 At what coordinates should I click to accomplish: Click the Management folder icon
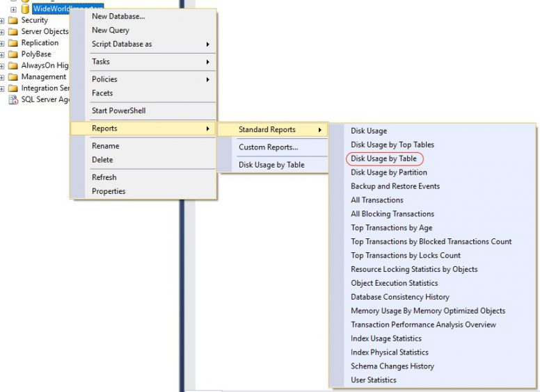[x=13, y=77]
